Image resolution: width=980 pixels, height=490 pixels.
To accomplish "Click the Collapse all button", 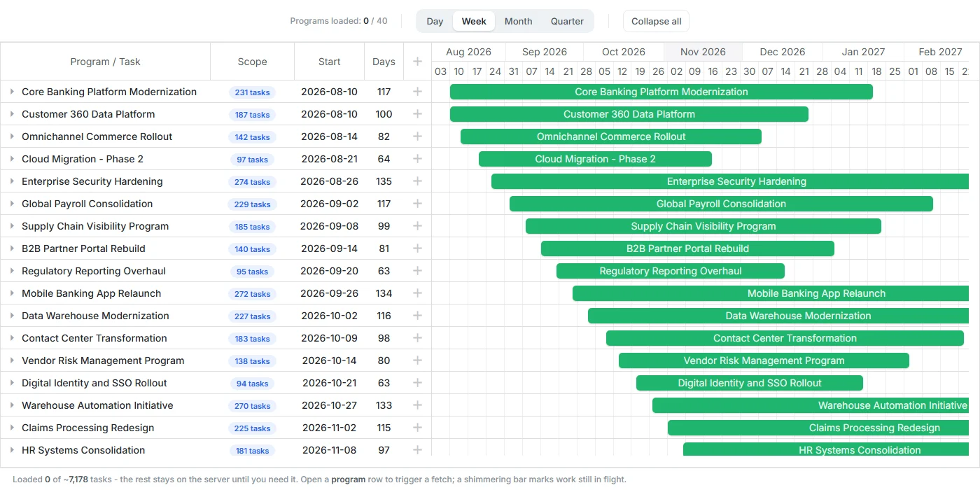I will 656,21.
